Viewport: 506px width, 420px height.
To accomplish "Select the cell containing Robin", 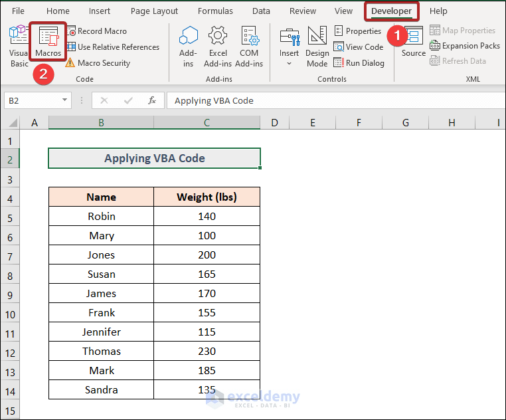I will tap(102, 216).
